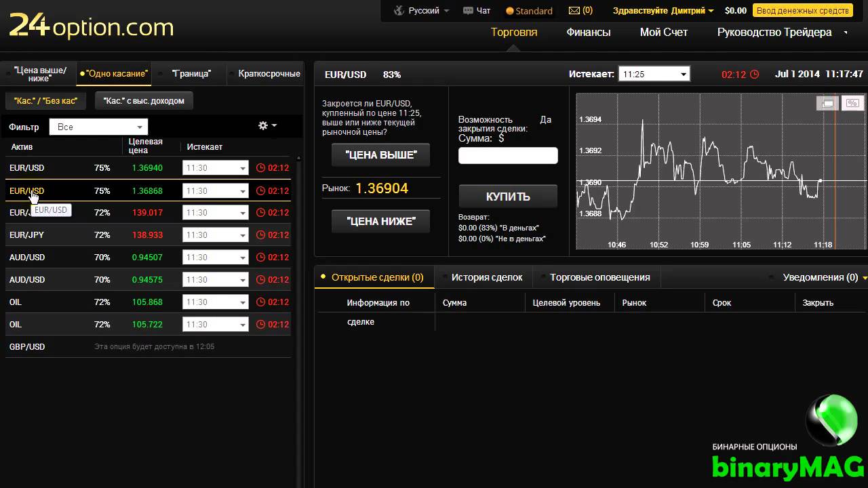Click the Истекает column header in asset list
The image size is (868, 488).
(x=205, y=147)
